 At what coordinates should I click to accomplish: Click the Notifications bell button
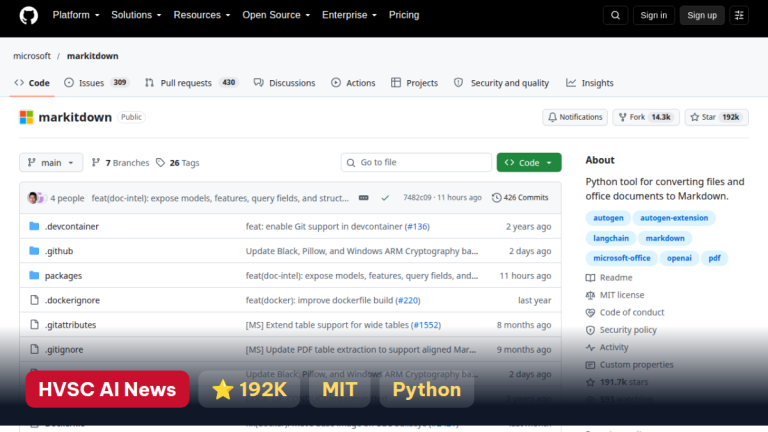point(575,117)
